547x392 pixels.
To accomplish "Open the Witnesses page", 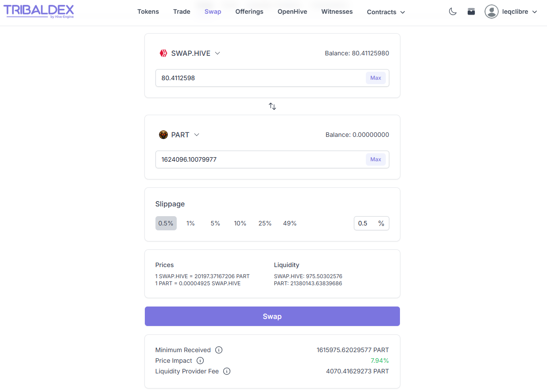I will (337, 12).
